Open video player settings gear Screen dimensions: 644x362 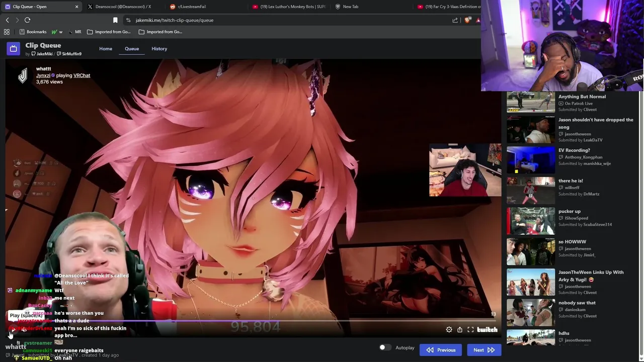coord(449,330)
